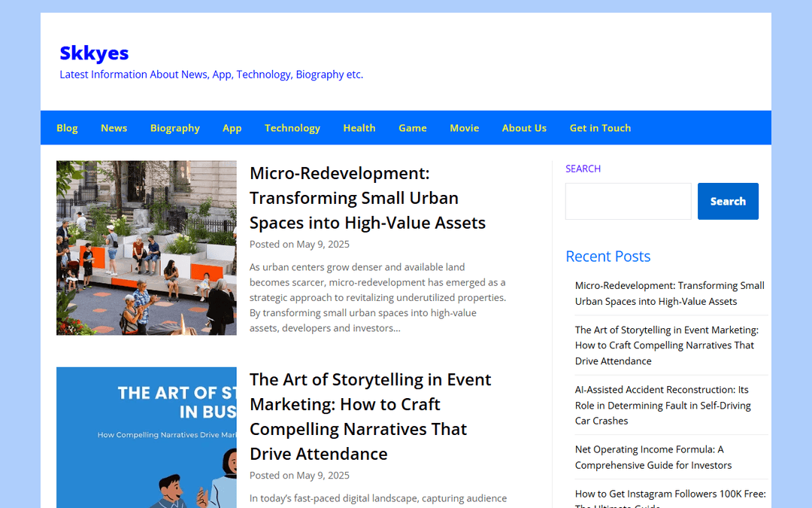Select Movie in the navigation bar

[464, 128]
